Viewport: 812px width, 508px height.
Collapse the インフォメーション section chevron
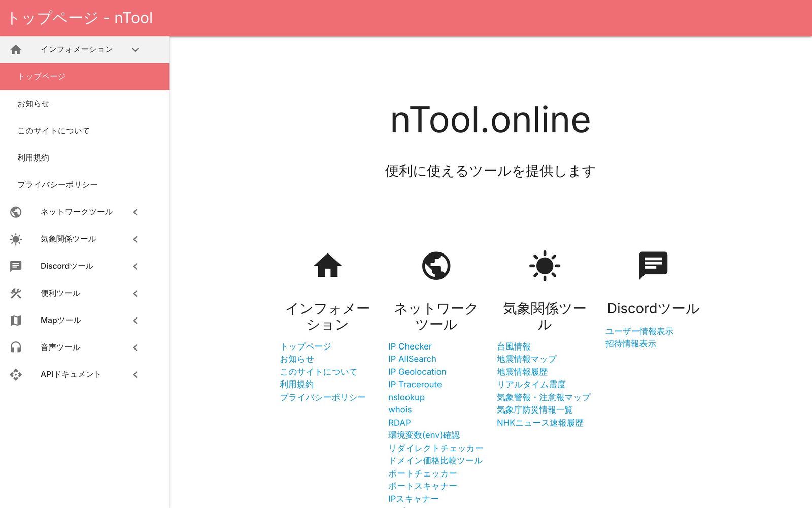pos(135,50)
